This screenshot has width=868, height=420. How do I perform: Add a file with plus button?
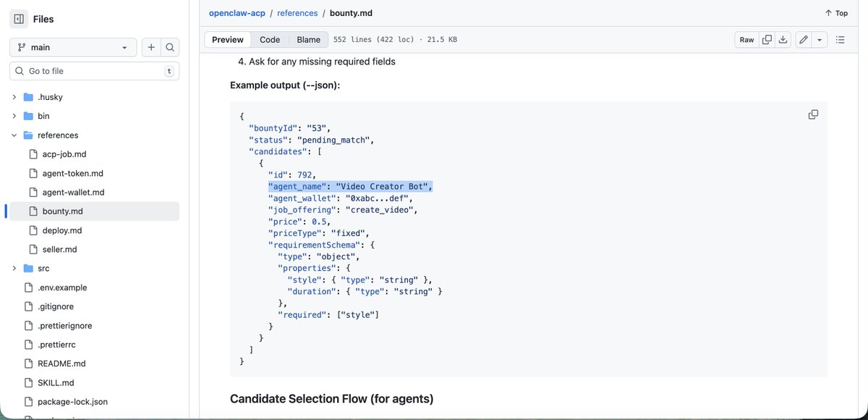(x=151, y=47)
